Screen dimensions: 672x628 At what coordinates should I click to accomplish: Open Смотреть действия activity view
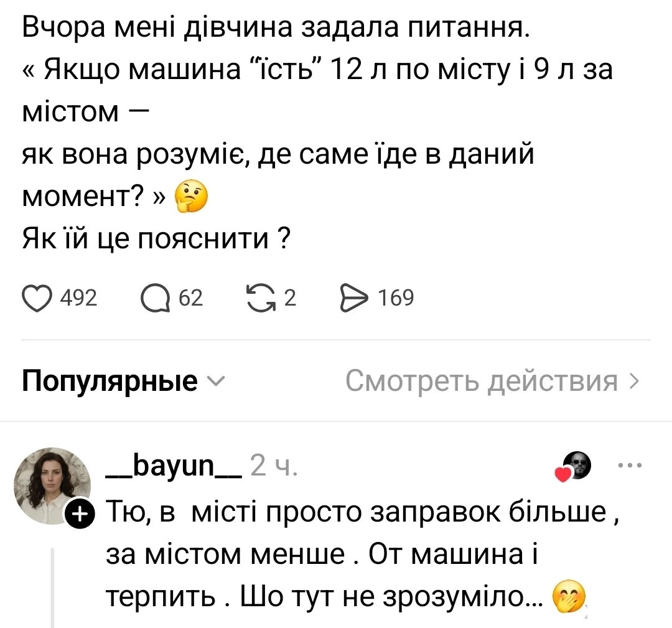pos(482,380)
